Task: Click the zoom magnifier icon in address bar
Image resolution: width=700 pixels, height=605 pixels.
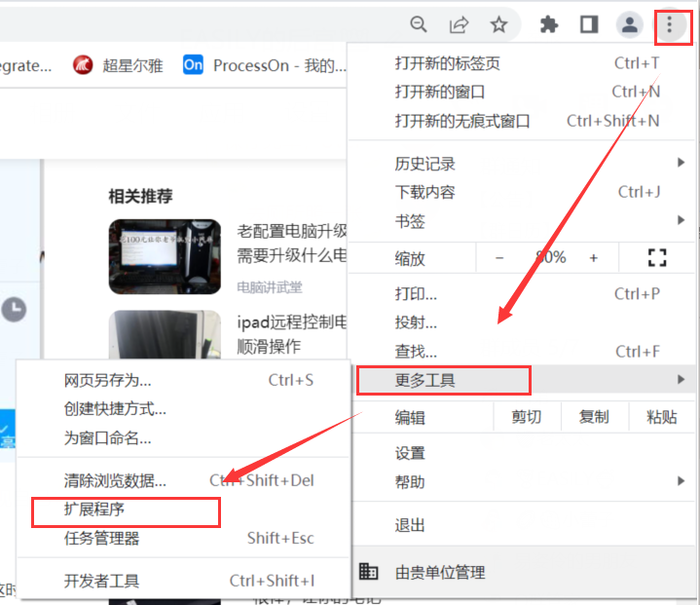Action: pyautogui.click(x=419, y=24)
